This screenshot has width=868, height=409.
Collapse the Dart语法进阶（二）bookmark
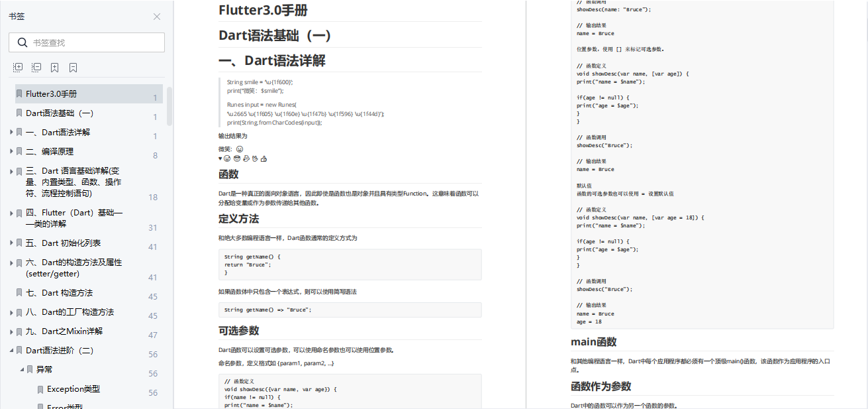(x=11, y=350)
